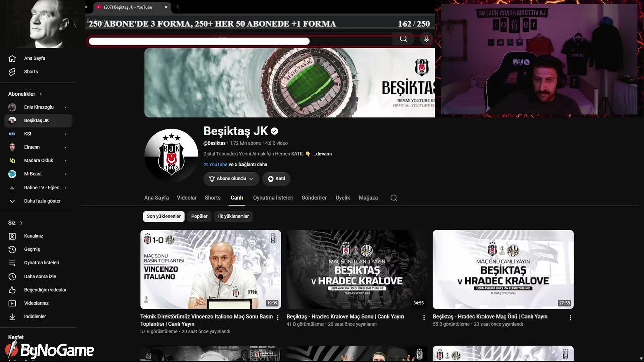Select the İlk yüklenenler filter chip
This screenshot has height=362, width=644.
coord(233,216)
